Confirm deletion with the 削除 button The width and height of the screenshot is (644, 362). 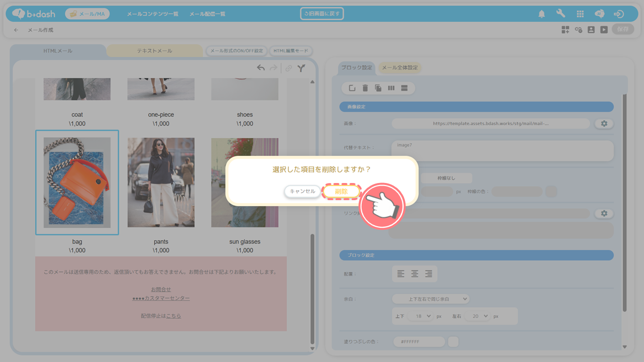tap(342, 192)
